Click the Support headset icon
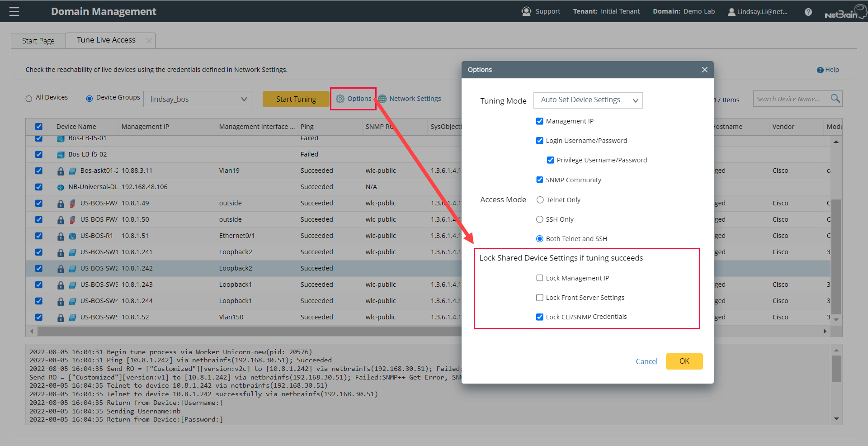868x446 pixels. pyautogui.click(x=526, y=11)
